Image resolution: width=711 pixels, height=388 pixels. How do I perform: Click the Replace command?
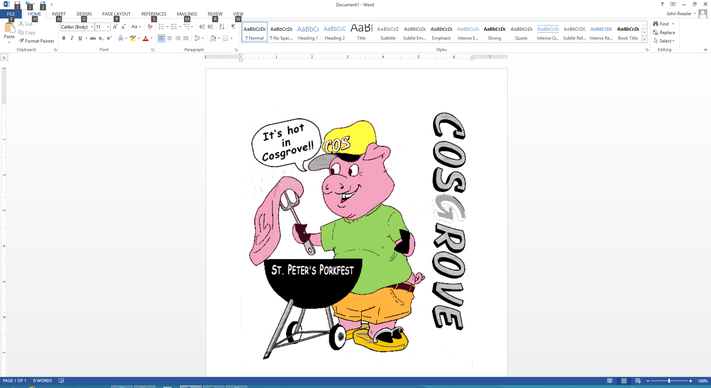tap(664, 33)
